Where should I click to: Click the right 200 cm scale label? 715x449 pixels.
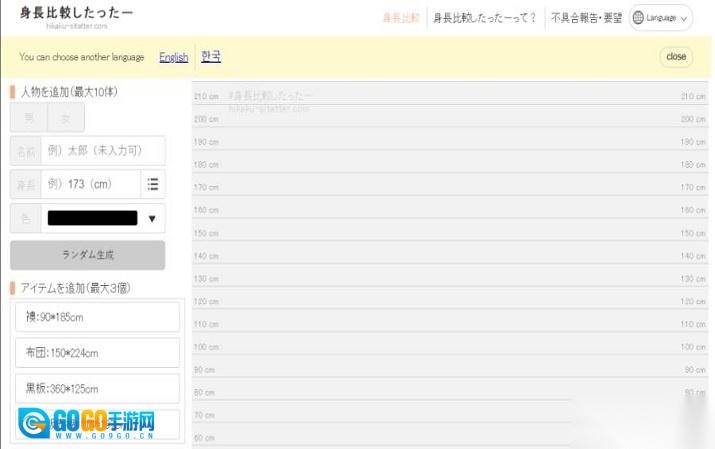pos(693,119)
